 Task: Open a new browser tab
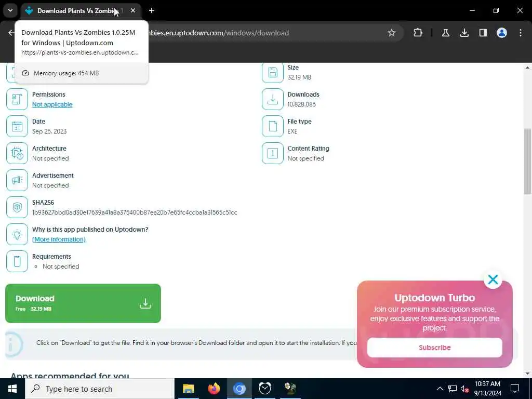(x=152, y=10)
